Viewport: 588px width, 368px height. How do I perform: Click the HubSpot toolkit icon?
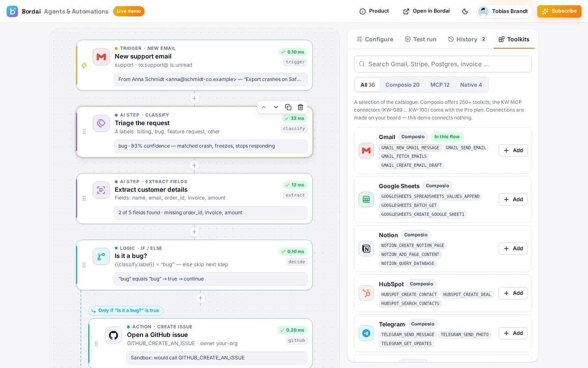point(366,293)
